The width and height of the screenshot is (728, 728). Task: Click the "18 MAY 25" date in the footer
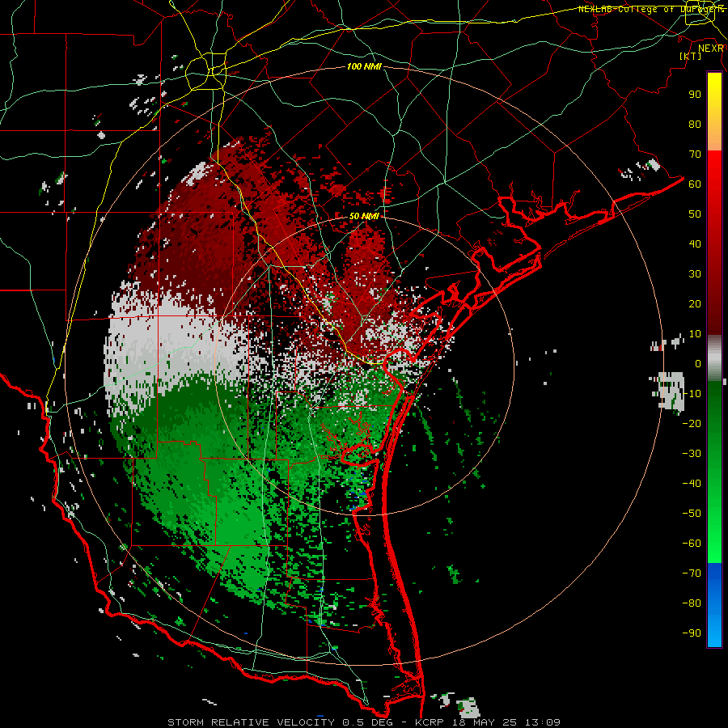pyautogui.click(x=485, y=722)
